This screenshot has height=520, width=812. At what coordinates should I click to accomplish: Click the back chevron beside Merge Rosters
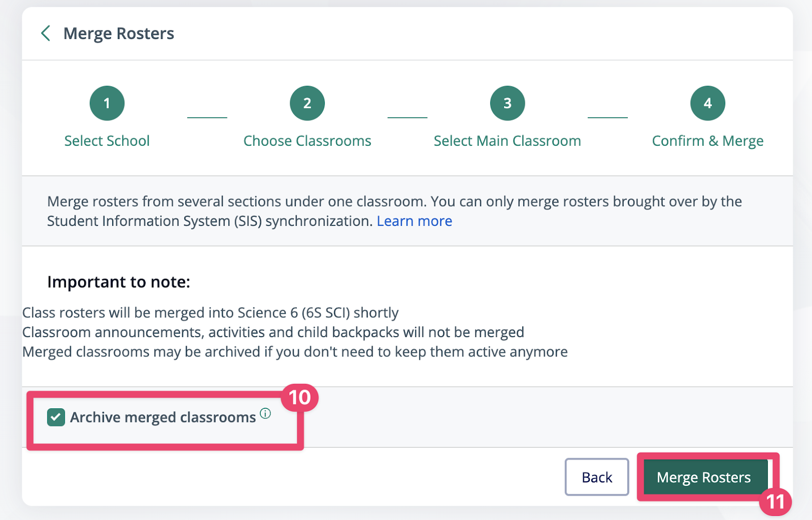coord(46,34)
